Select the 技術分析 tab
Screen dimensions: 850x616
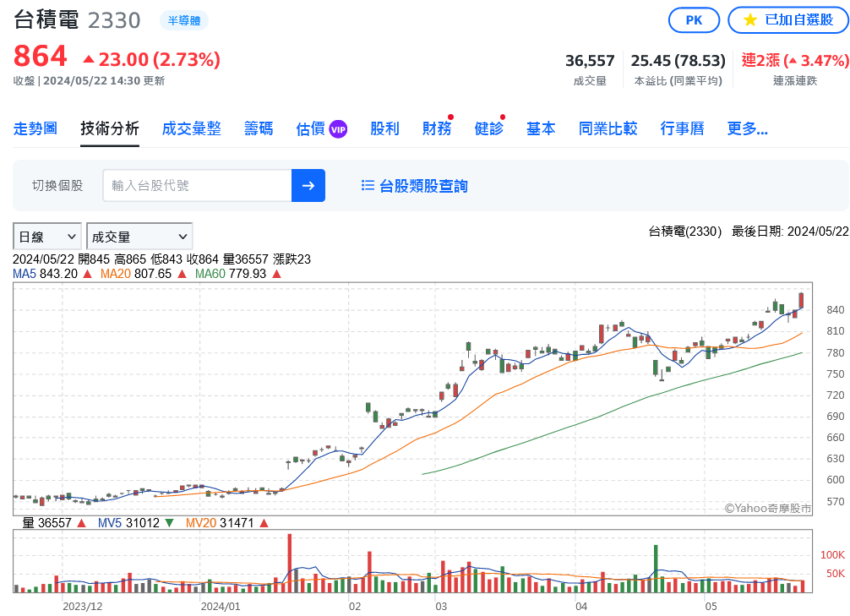tap(110, 128)
